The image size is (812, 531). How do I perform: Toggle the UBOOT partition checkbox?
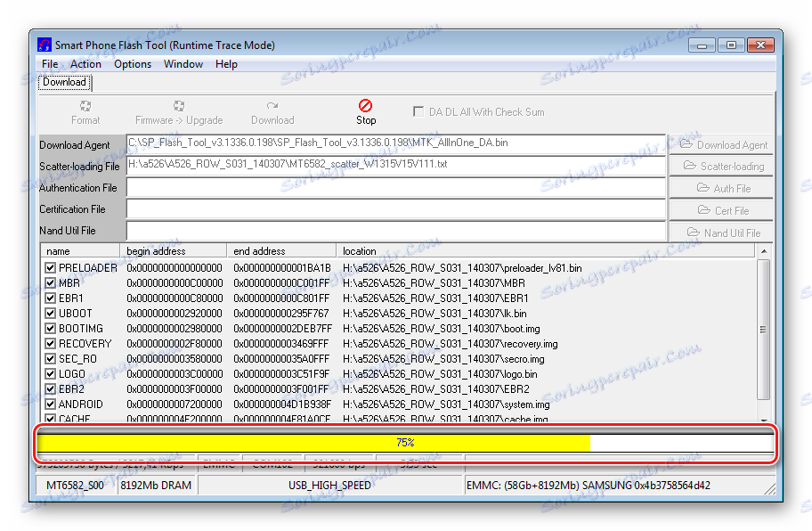click(x=50, y=314)
